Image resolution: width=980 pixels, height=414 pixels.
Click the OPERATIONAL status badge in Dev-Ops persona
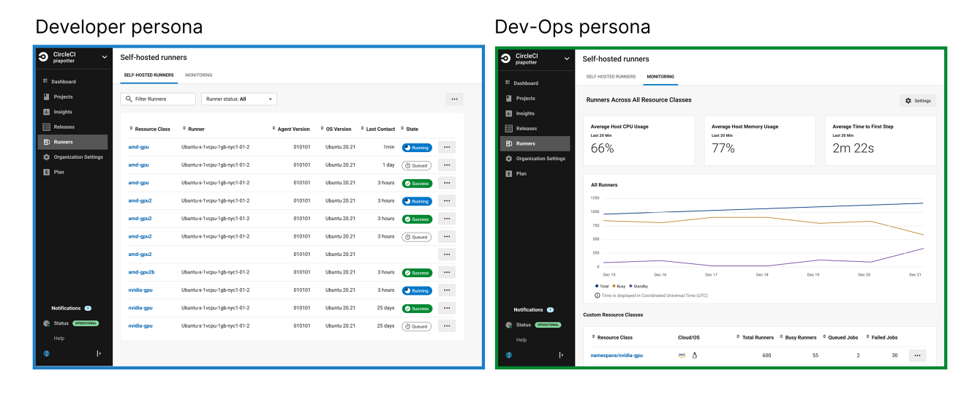pos(548,325)
